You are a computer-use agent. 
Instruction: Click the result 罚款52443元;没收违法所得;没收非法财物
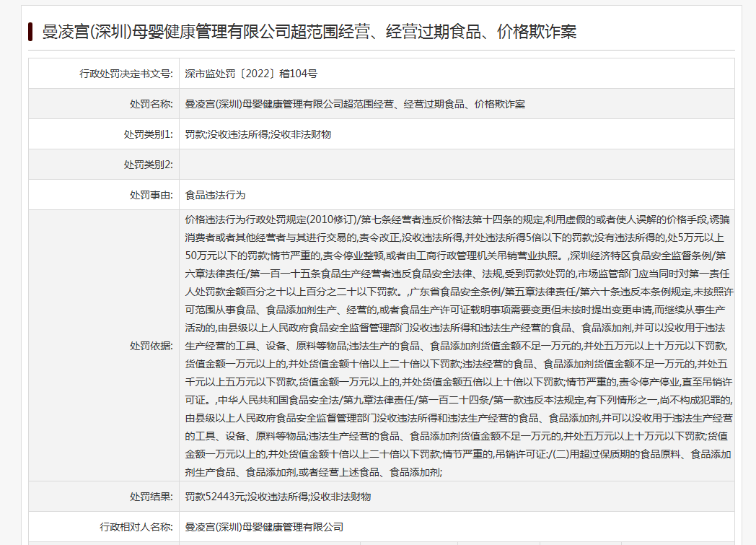[278, 497]
